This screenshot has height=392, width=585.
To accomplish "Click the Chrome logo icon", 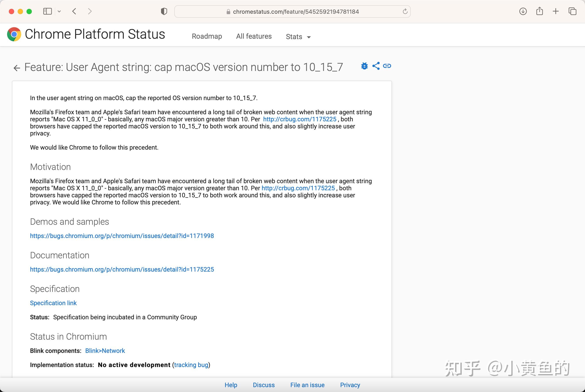I will click(x=14, y=34).
